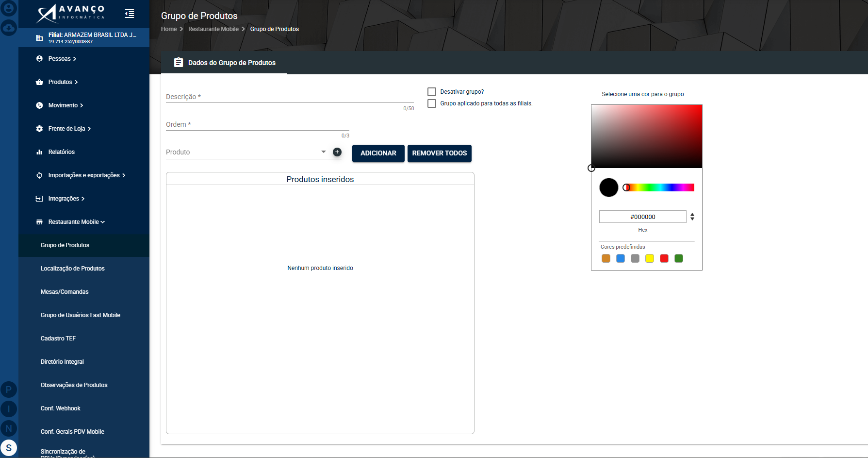Click the Frente de Loja gear icon
This screenshot has height=458, width=868.
point(39,129)
